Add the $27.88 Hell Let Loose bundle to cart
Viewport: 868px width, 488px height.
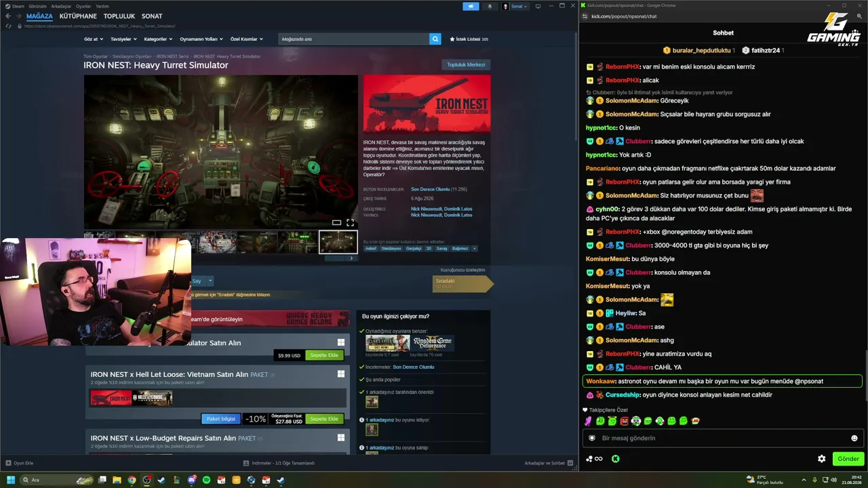pos(324,419)
